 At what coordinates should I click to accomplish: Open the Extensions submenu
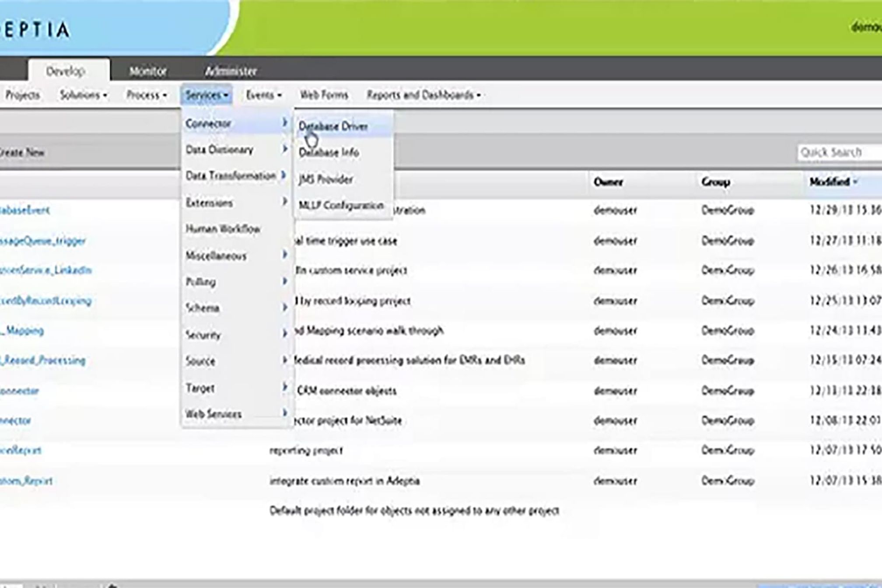point(209,203)
